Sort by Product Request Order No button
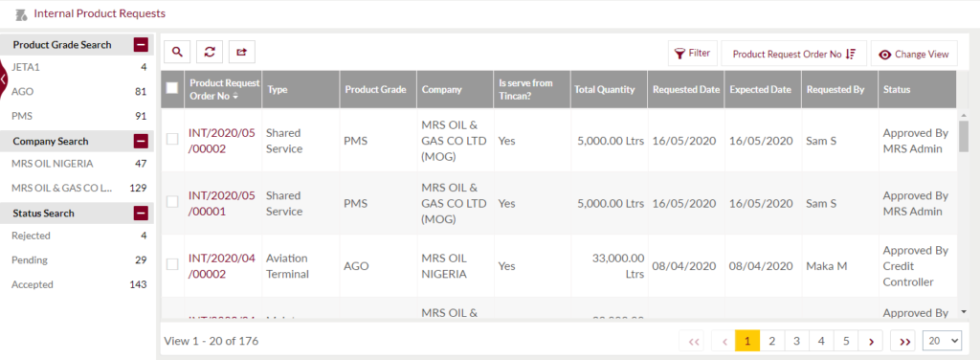This screenshot has width=980, height=360. [x=793, y=55]
